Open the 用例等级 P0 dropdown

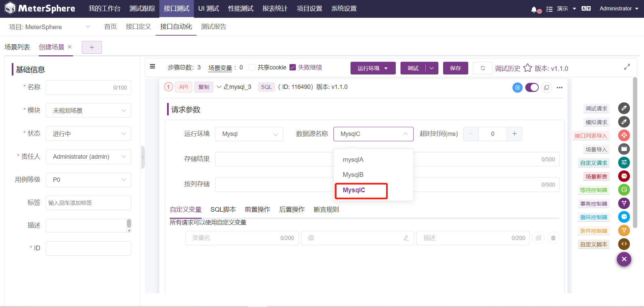pyautogui.click(x=89, y=180)
